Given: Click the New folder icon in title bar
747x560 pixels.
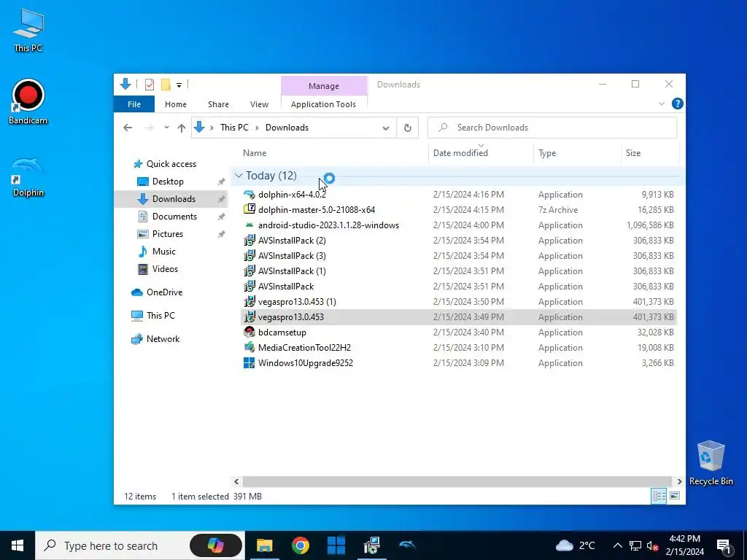Looking at the screenshot, I should [x=166, y=85].
